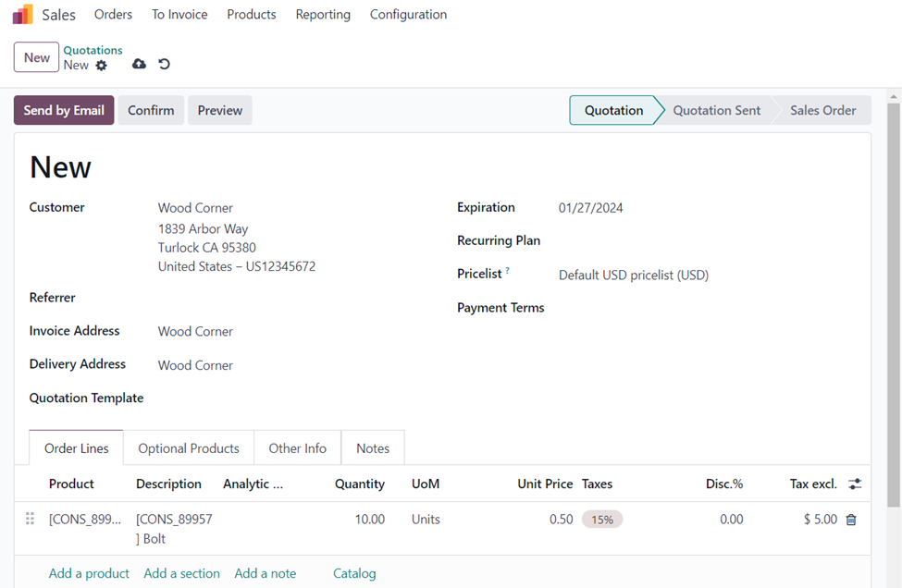Viewport: 902px width, 588px height.
Task: Discard changes with the undo arrow icon
Action: [164, 65]
